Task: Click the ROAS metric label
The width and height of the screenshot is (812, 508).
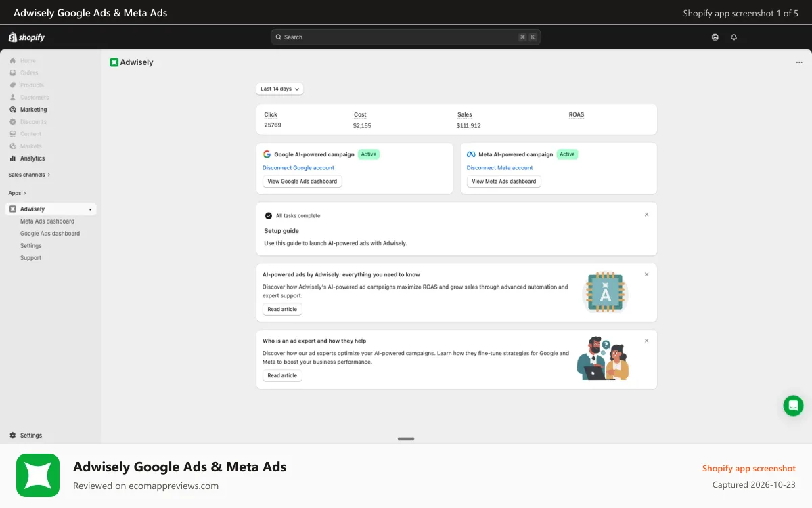Action: [577, 114]
